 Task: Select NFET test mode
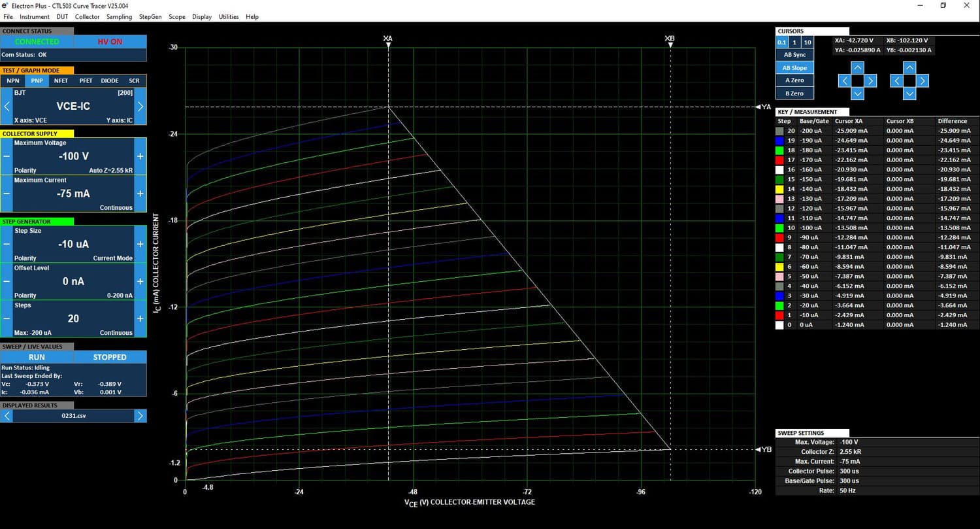pyautogui.click(x=61, y=80)
